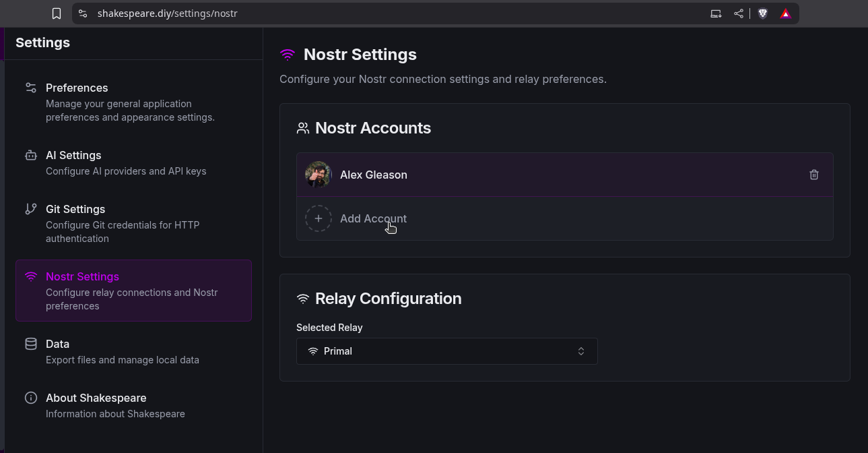Click the Git Settings branch icon
868x453 pixels.
point(31,209)
